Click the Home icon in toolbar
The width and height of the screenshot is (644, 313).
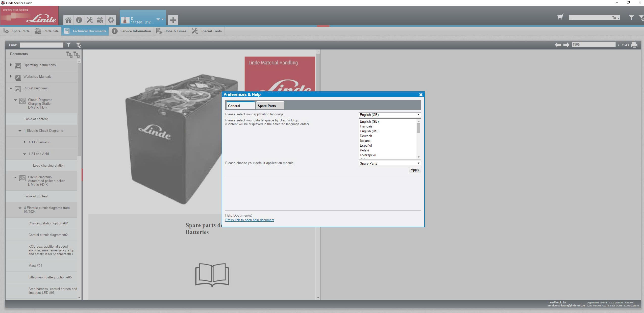coord(68,20)
